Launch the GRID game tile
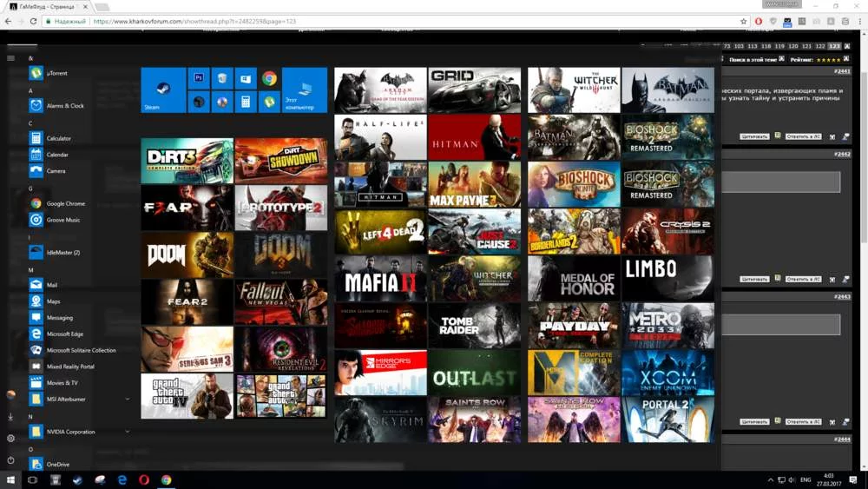Screen dimensions: 868x489 tap(475, 89)
